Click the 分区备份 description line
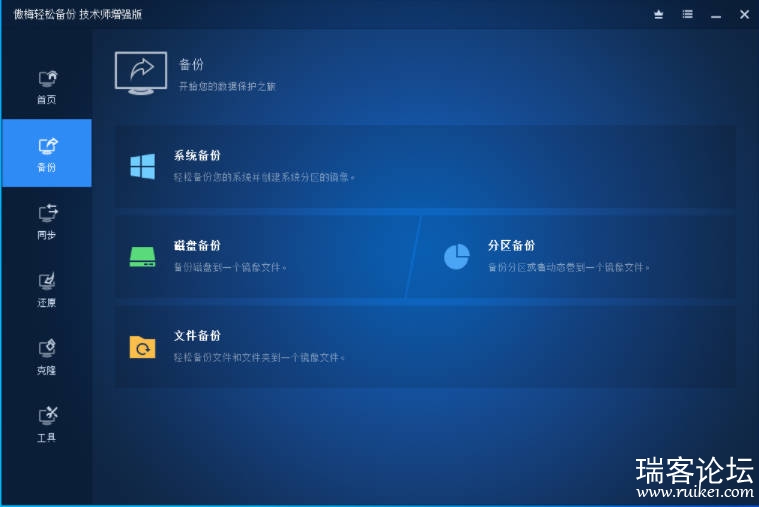Screen dimensions: 759x507 569,267
